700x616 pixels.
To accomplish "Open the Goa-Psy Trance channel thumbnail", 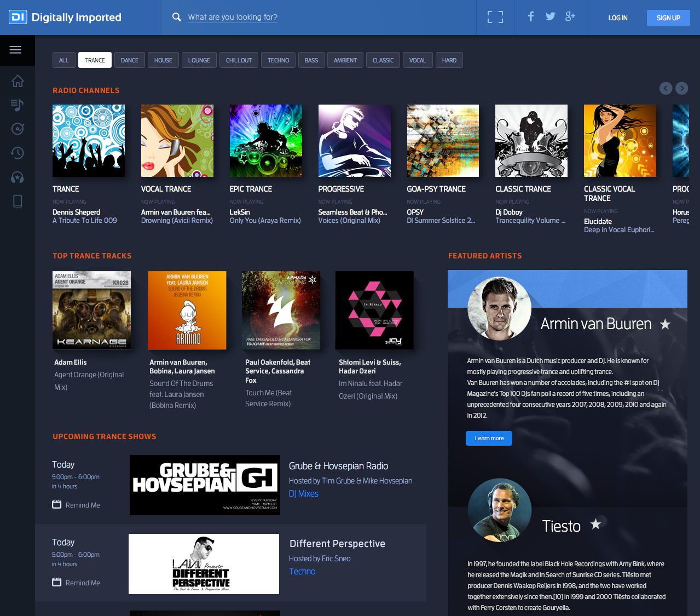I will 443,141.
